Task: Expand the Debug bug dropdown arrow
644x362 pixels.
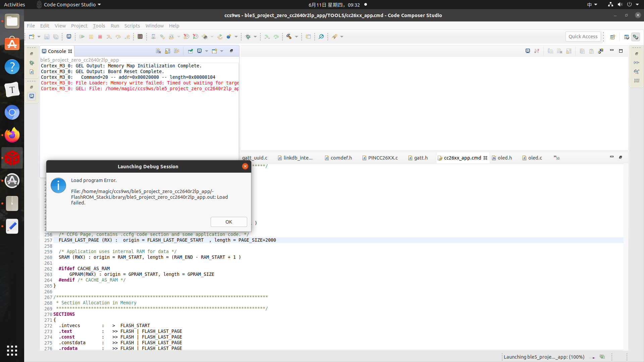Action: tap(255, 37)
